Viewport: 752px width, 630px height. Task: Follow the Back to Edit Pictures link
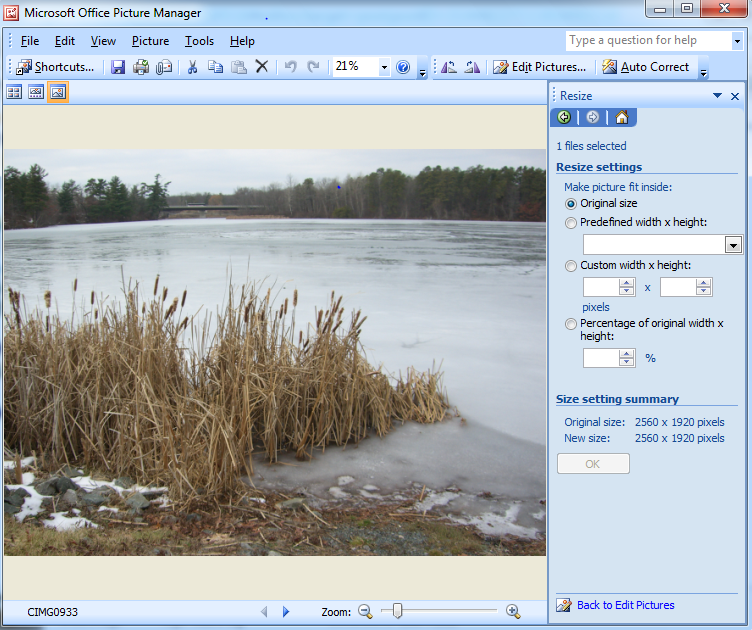625,605
